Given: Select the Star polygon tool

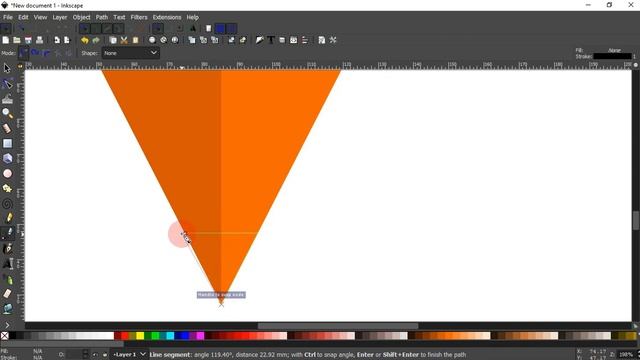Looking at the screenshot, I should (7, 189).
